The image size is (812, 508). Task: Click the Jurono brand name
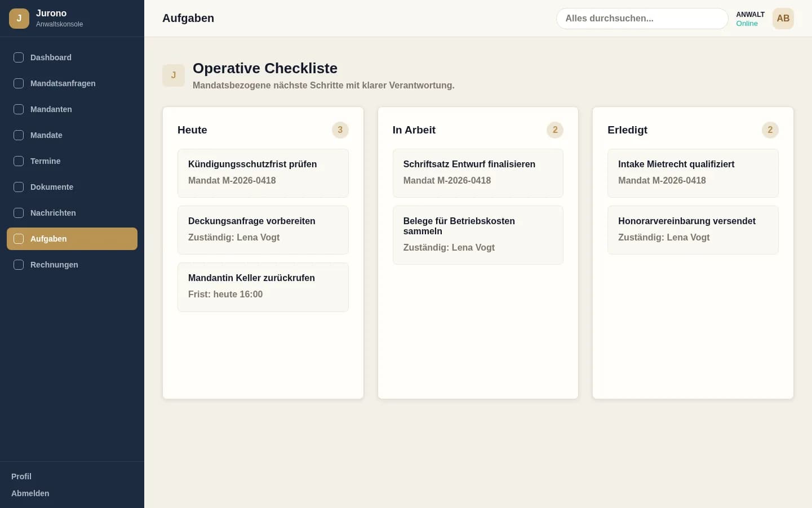(x=51, y=13)
